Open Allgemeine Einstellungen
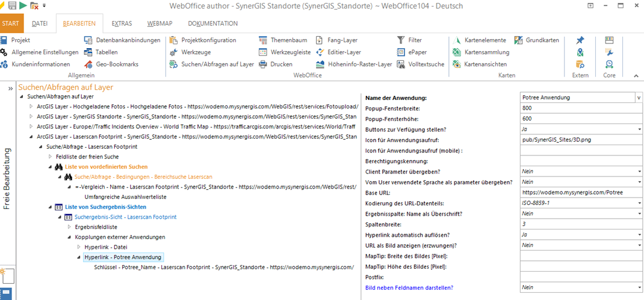644x300 pixels. [x=39, y=52]
